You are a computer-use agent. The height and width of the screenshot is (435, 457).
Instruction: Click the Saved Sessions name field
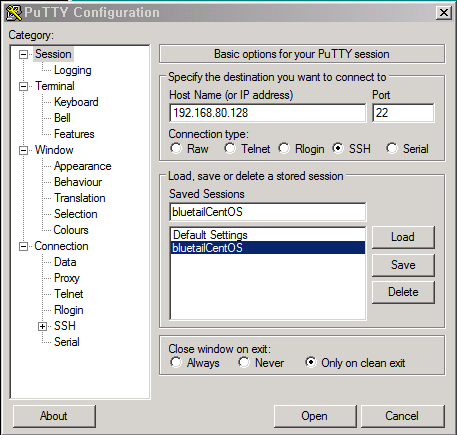268,212
